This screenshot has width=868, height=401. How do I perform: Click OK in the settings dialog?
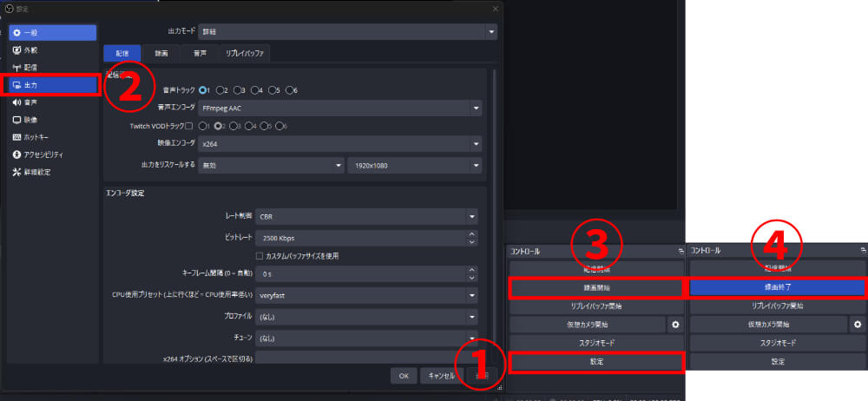404,376
